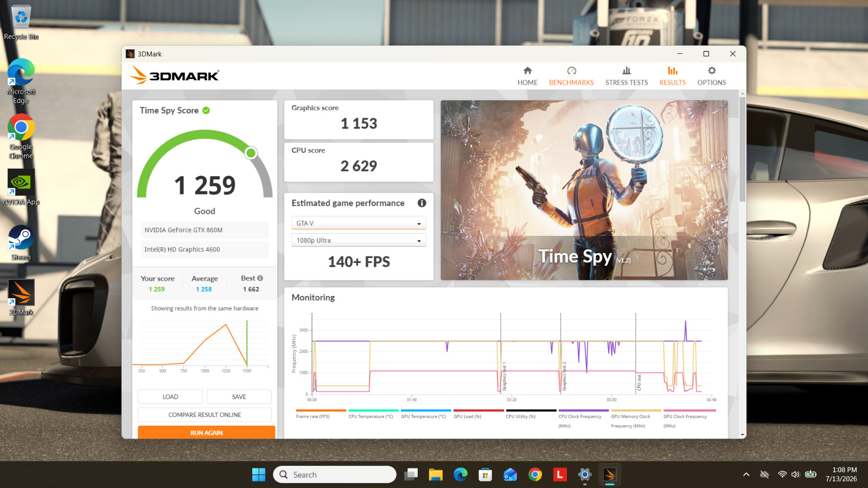Open Settings gear app on taskbar
This screenshot has height=488, width=868.
pos(585,474)
